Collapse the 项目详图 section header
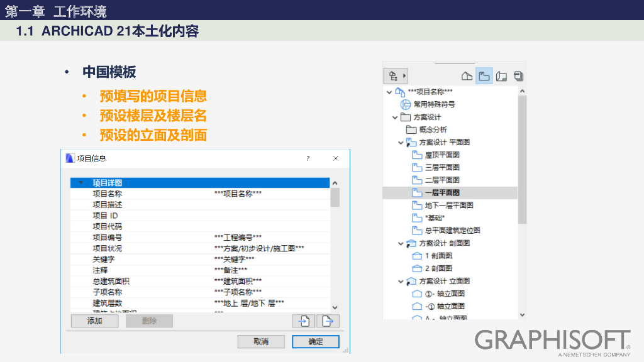The height and width of the screenshot is (362, 644). tap(81, 183)
